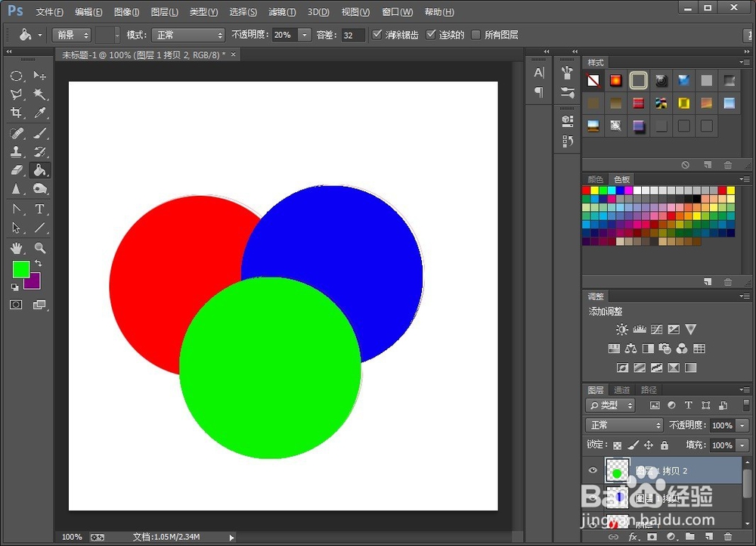Viewport: 756px width, 546px height.
Task: Select the Elliptical Marquee tool
Action: coord(16,76)
